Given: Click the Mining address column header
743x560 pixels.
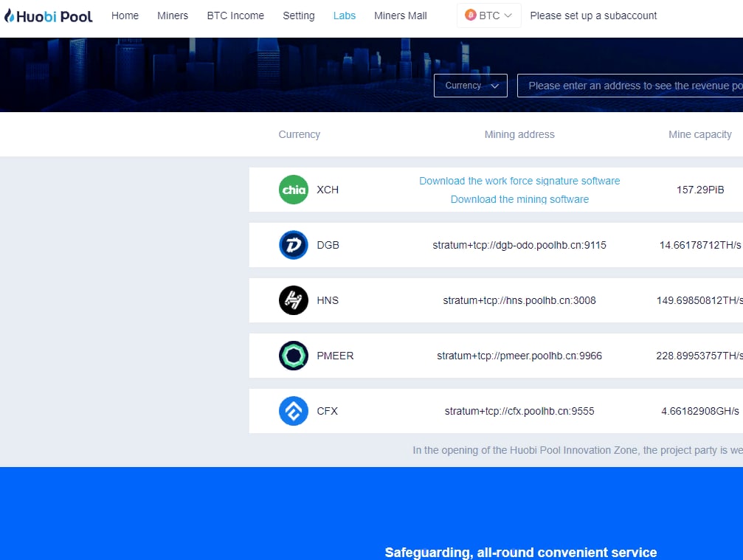Looking at the screenshot, I should tap(519, 134).
